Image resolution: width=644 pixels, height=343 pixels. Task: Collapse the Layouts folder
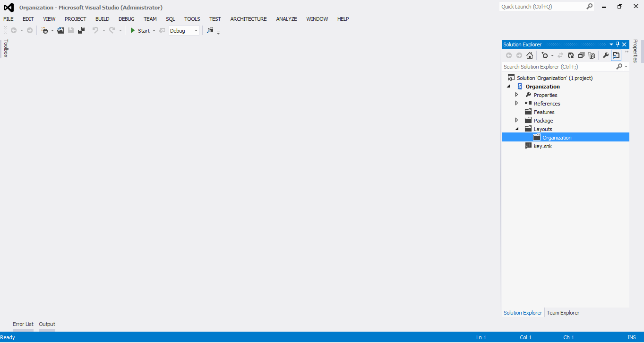[x=516, y=128]
